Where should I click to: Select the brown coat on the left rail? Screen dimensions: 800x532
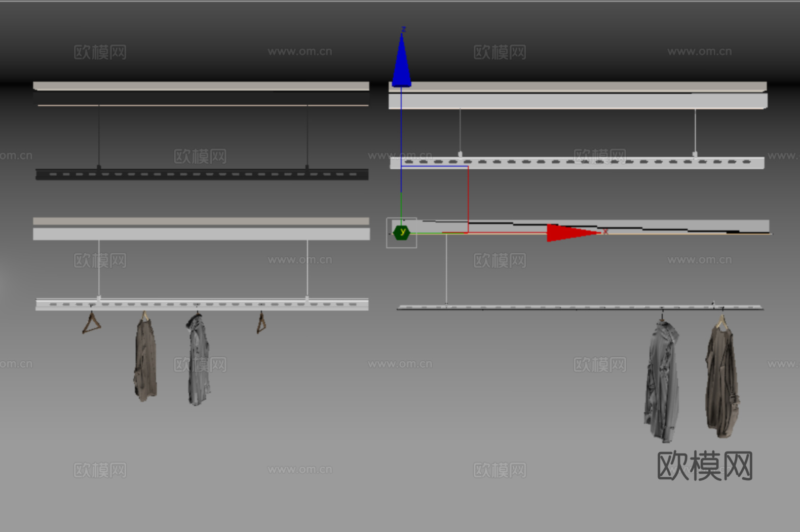tap(145, 358)
